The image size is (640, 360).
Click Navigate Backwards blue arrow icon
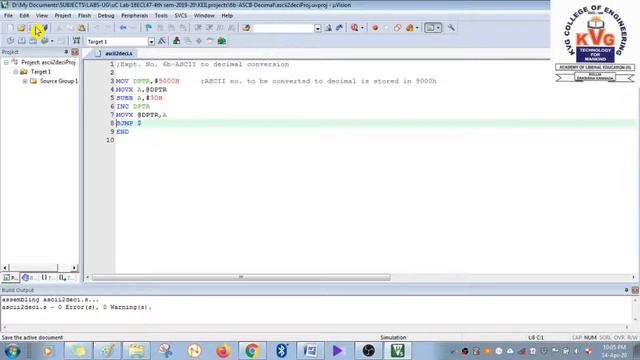(123, 28)
